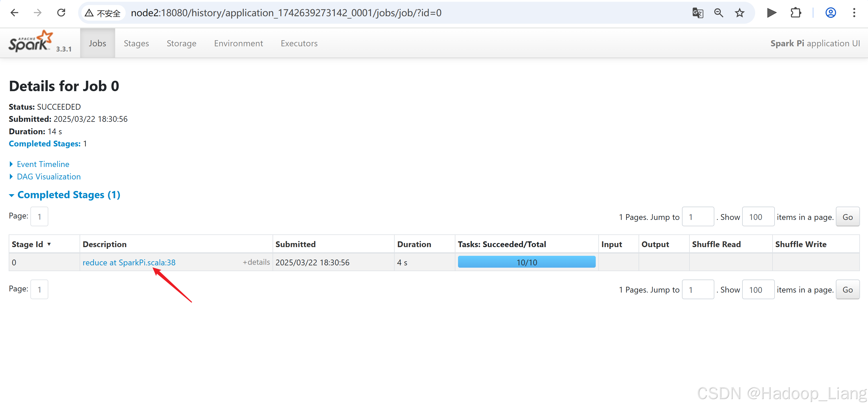
Task: Open Chrome three-dot menu
Action: click(x=854, y=13)
